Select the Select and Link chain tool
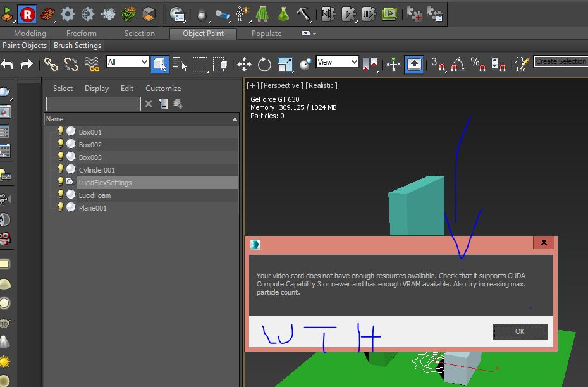 [x=51, y=64]
